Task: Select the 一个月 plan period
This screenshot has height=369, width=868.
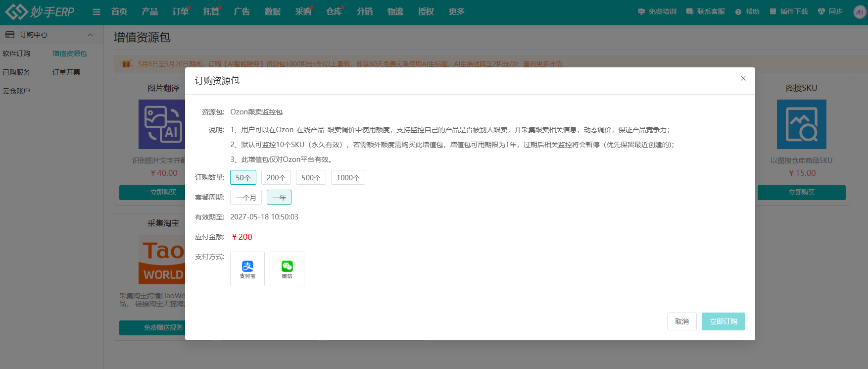Action: coord(246,197)
